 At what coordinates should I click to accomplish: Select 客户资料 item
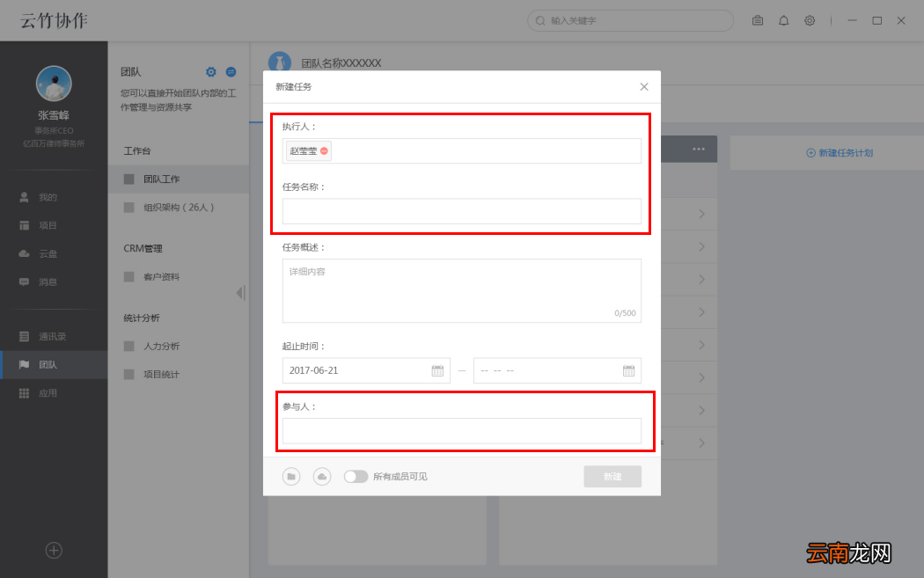click(x=179, y=277)
